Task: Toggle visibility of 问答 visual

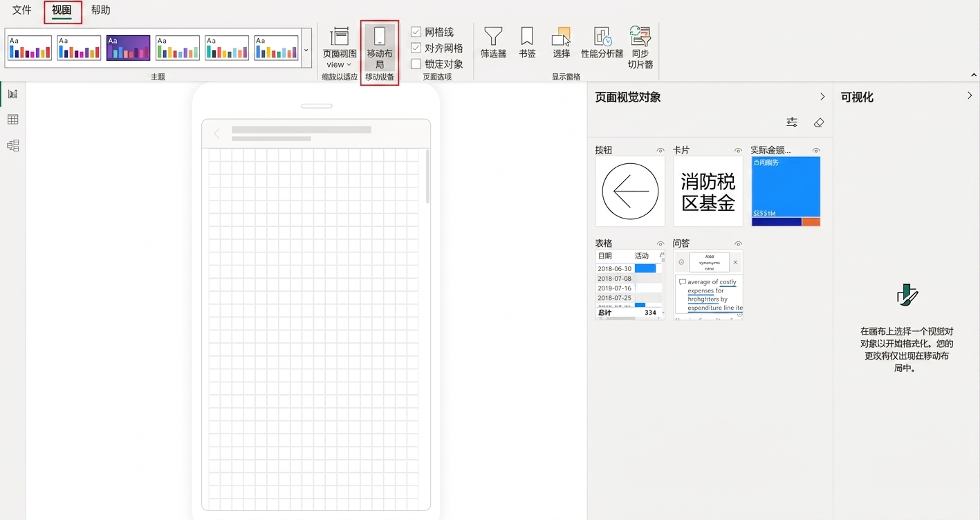Action: (738, 243)
